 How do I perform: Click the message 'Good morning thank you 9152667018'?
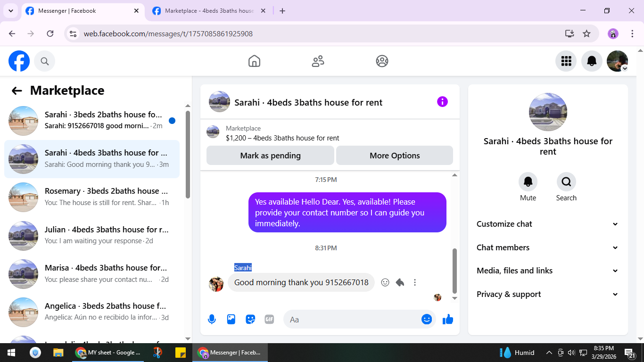(x=301, y=282)
